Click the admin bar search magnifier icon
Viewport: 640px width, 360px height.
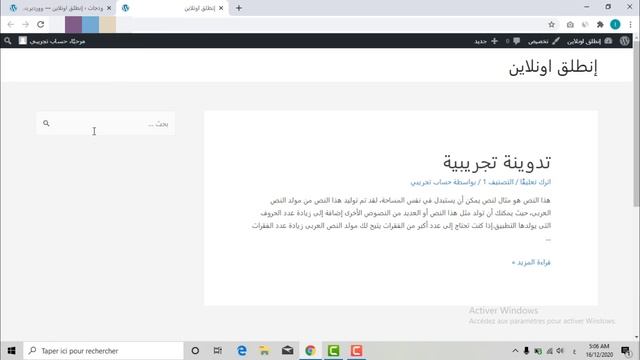(8, 41)
